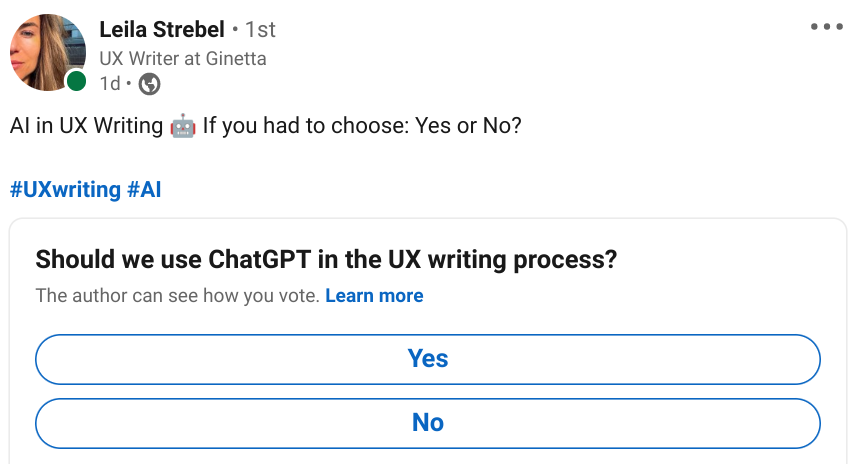Open Leila Strebel's profile photo
This screenshot has height=464, width=848.
click(48, 52)
